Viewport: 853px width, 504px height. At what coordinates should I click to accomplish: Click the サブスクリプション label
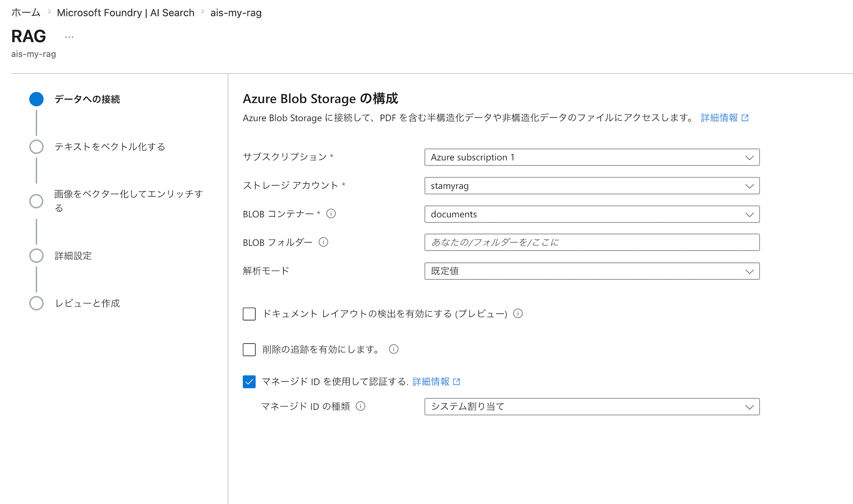tap(285, 157)
